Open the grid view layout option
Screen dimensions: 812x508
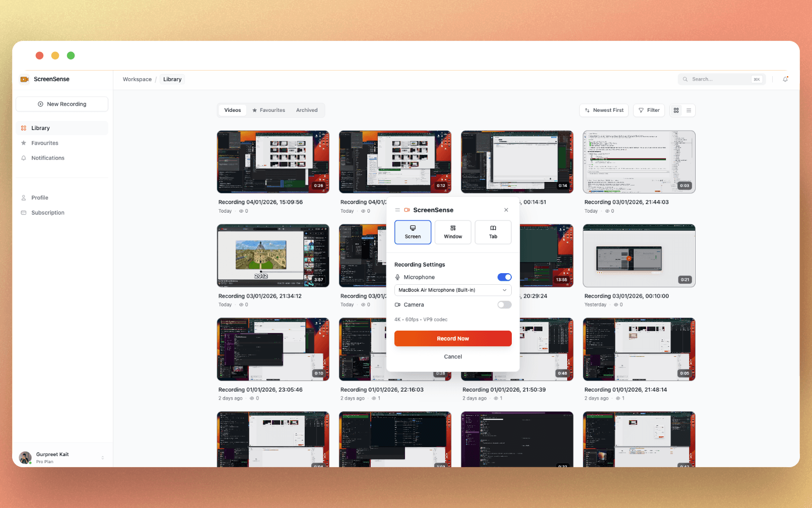coord(675,110)
